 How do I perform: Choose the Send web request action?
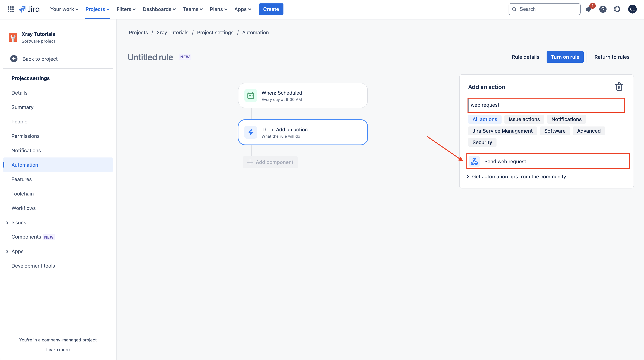(x=548, y=161)
